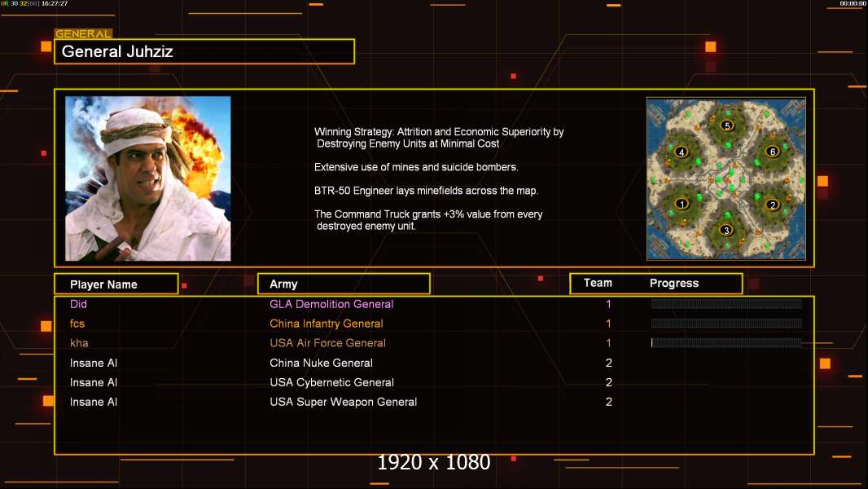The width and height of the screenshot is (868, 489).
Task: Click the Command Truck bonus description
Action: pyautogui.click(x=428, y=220)
